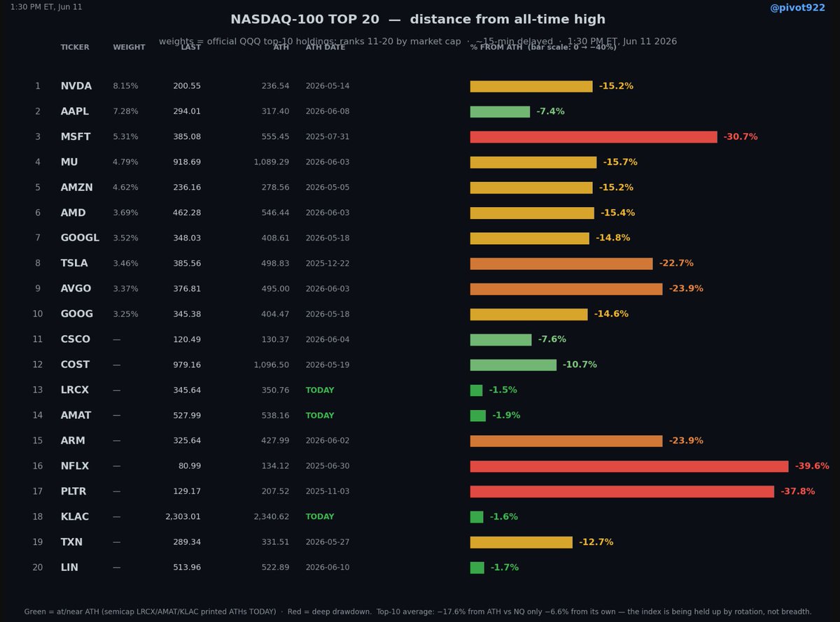The height and width of the screenshot is (622, 840).
Task: Click the AAPL green drawdown bar
Action: point(500,111)
